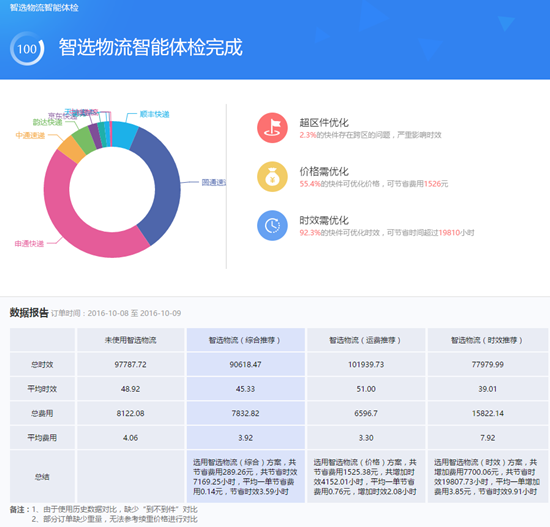Screen dimensions: 550x527
Task: Click the 51.00 average time cell
Action: coord(366,389)
